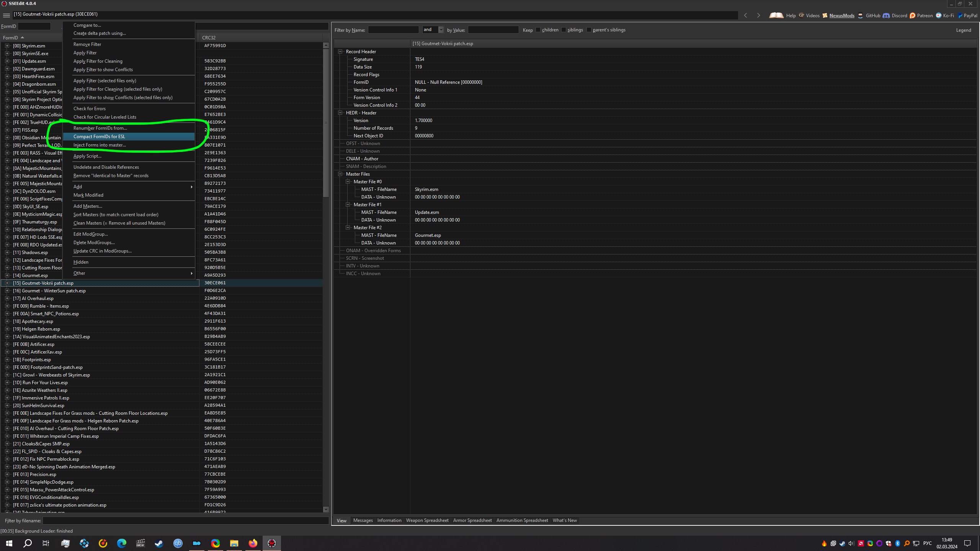Open Microsoft Edge from taskbar

[122, 543]
